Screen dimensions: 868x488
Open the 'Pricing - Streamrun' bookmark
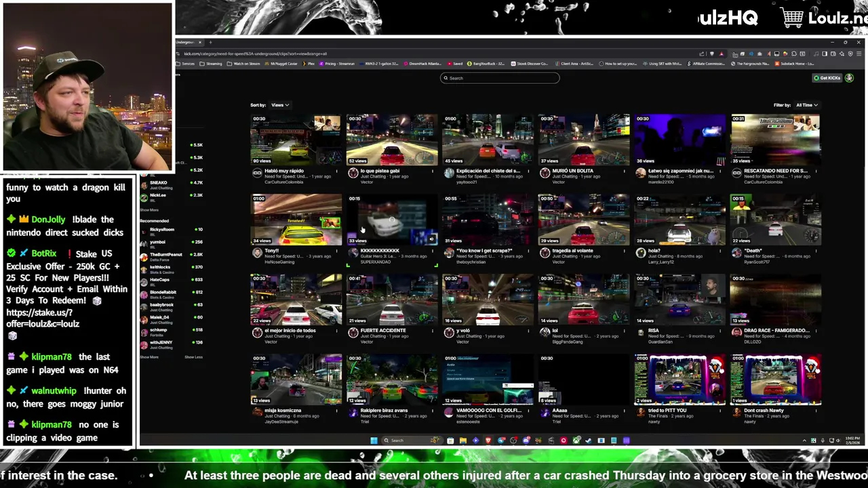pos(336,64)
